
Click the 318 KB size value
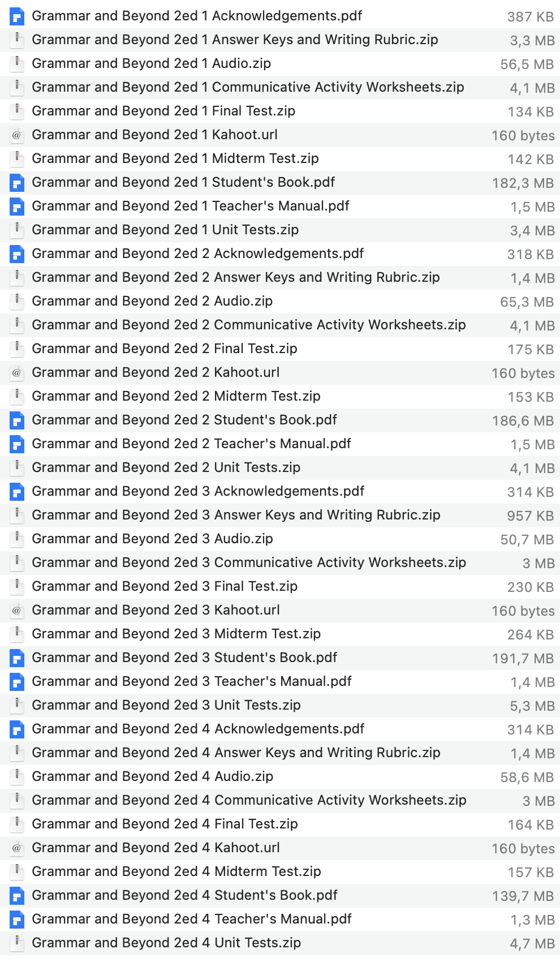point(531,255)
